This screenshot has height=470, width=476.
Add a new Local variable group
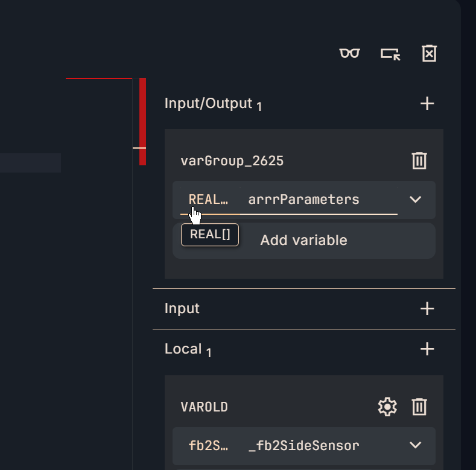[427, 349]
